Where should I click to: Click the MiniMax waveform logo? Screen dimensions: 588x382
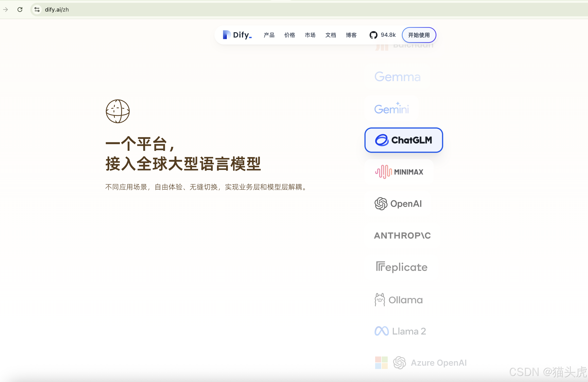pos(384,172)
